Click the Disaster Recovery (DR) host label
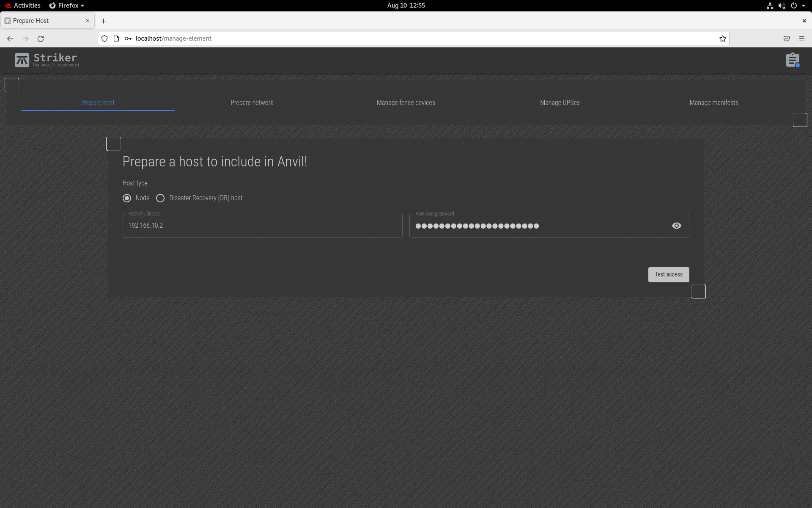This screenshot has height=508, width=812. click(x=206, y=198)
